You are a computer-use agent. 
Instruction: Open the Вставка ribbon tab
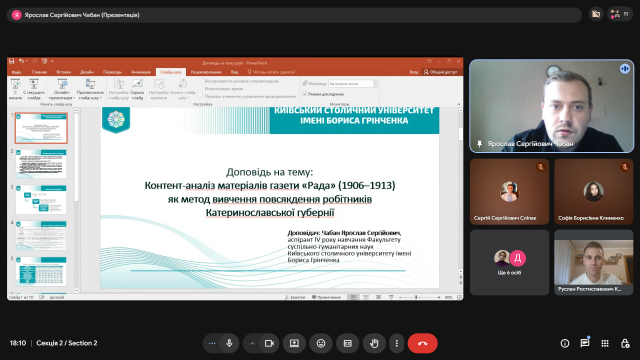point(63,72)
